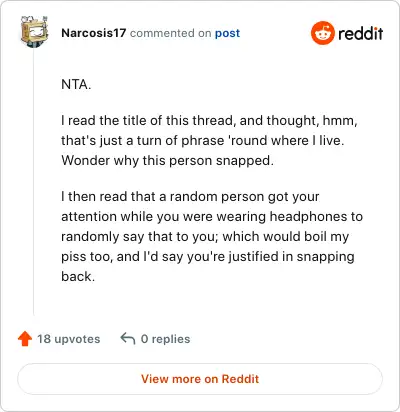Click the Narcosis17 user avatar
Image resolution: width=400 pixels, height=412 pixels.
(34, 31)
